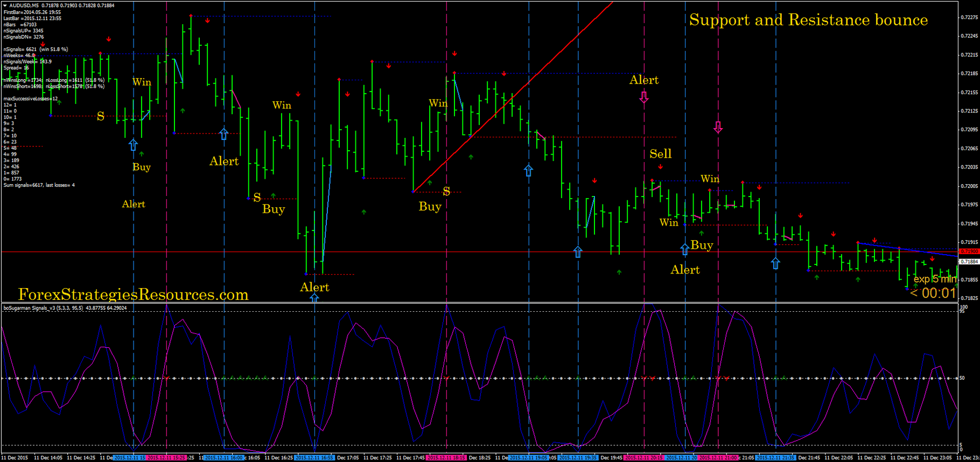The height and width of the screenshot is (462, 980).
Task: Click the blue 2015.12.11 19:05 time marker
Action: (x=529, y=458)
